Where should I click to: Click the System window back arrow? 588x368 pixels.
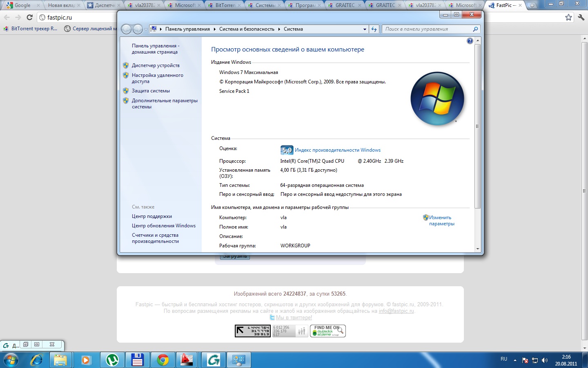(x=127, y=29)
